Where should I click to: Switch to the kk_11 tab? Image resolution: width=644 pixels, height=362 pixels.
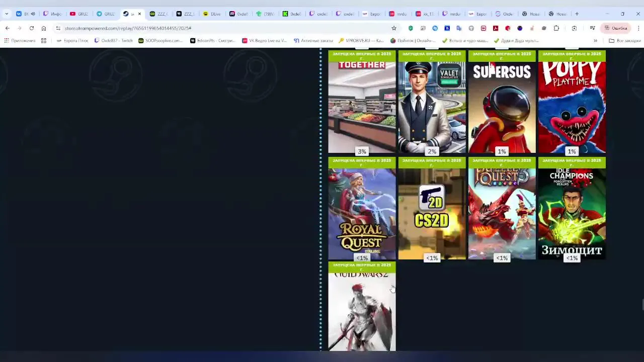(x=425, y=14)
